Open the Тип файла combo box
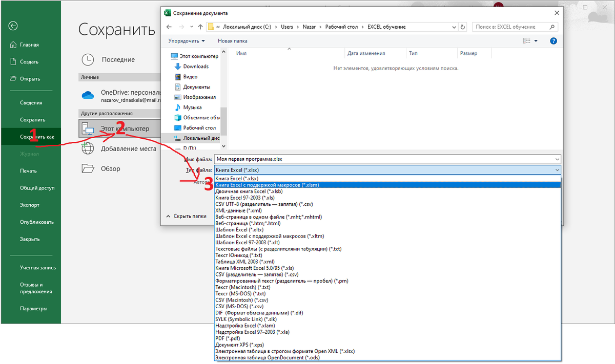Viewport: 615px width, 364px height. [387, 169]
